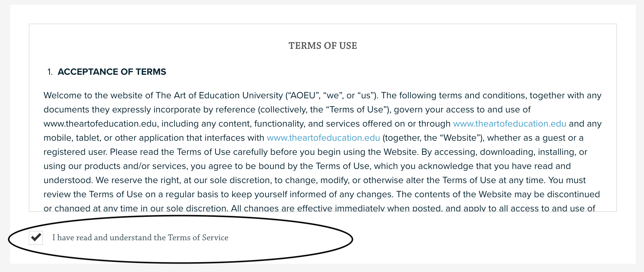The image size is (644, 272).
Task: Click the cut-off last line of terms text
Action: point(319,208)
